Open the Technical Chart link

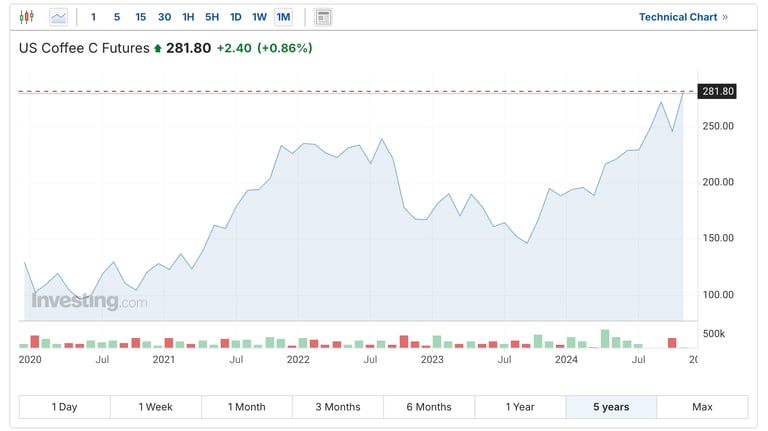click(x=678, y=17)
